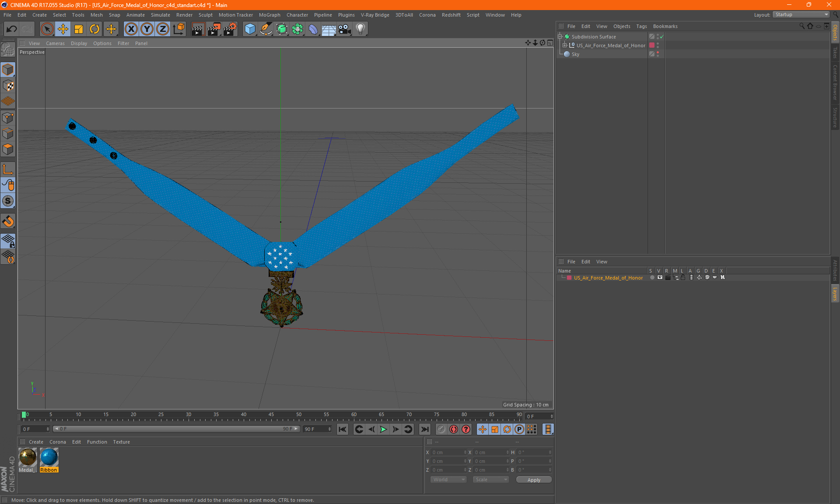Image resolution: width=840 pixels, height=504 pixels.
Task: Add a Subdivision Surface generator
Action: (x=282, y=29)
